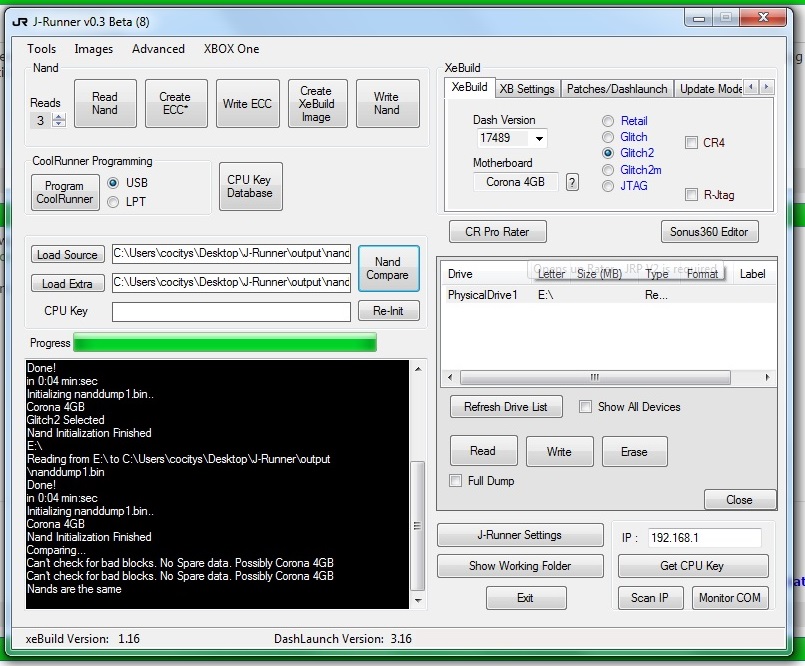Screen dimensions: 805x666
Task: Click the Load Source file path field
Action: point(232,254)
